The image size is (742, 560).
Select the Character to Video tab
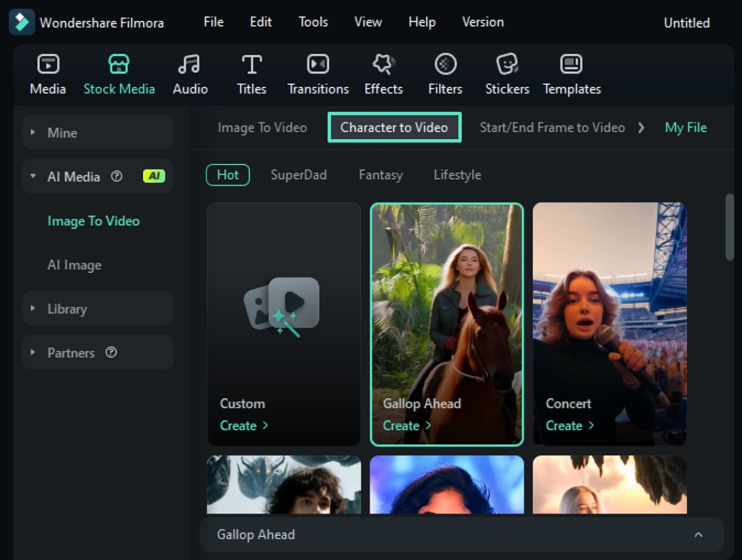(394, 127)
